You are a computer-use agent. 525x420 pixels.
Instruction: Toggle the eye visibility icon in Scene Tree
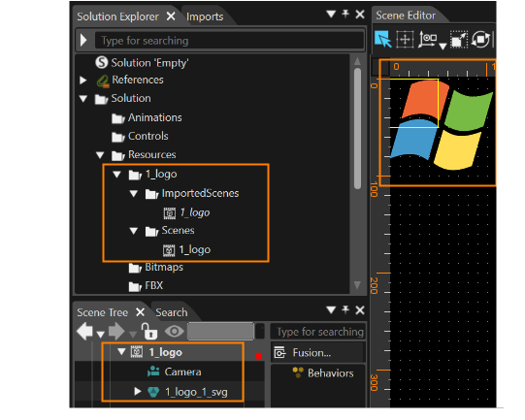(x=174, y=332)
